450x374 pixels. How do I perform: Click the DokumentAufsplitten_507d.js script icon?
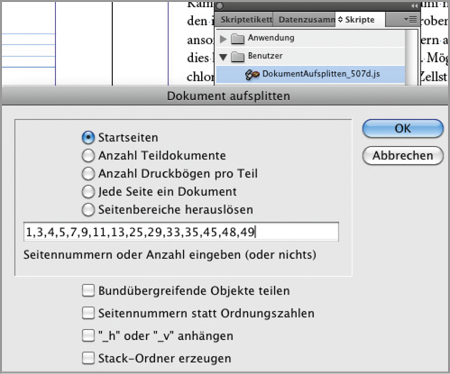click(x=252, y=74)
